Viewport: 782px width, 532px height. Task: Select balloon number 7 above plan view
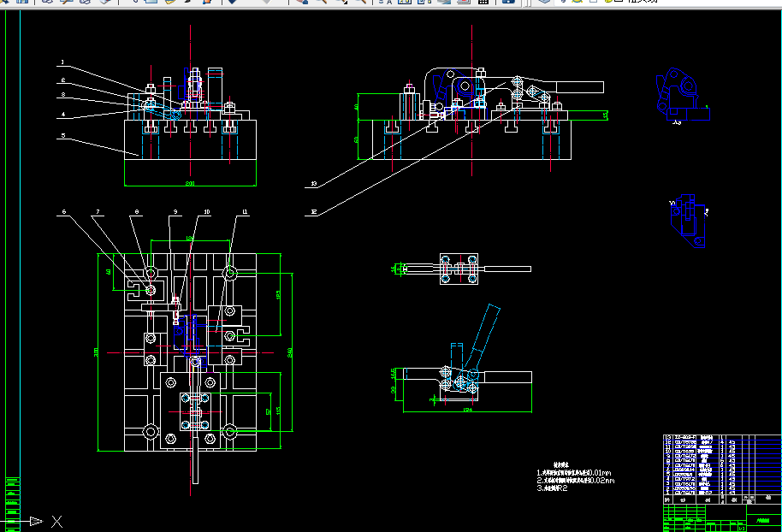98,212
